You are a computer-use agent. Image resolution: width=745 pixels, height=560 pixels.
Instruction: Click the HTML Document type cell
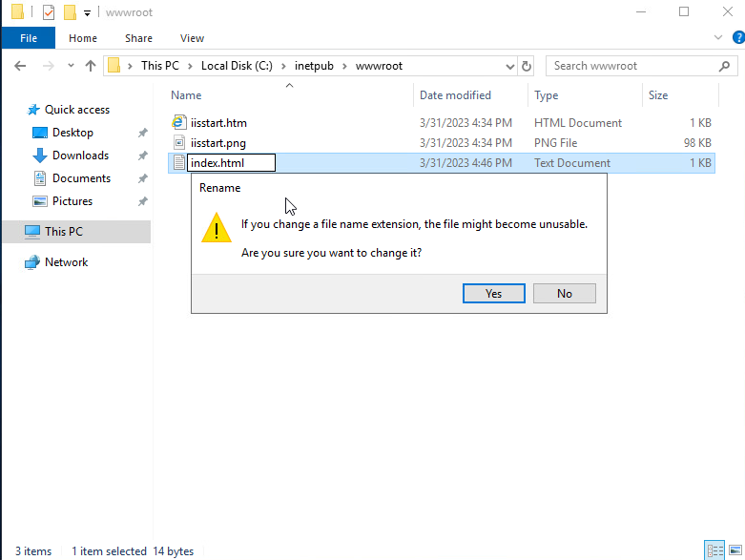(578, 123)
